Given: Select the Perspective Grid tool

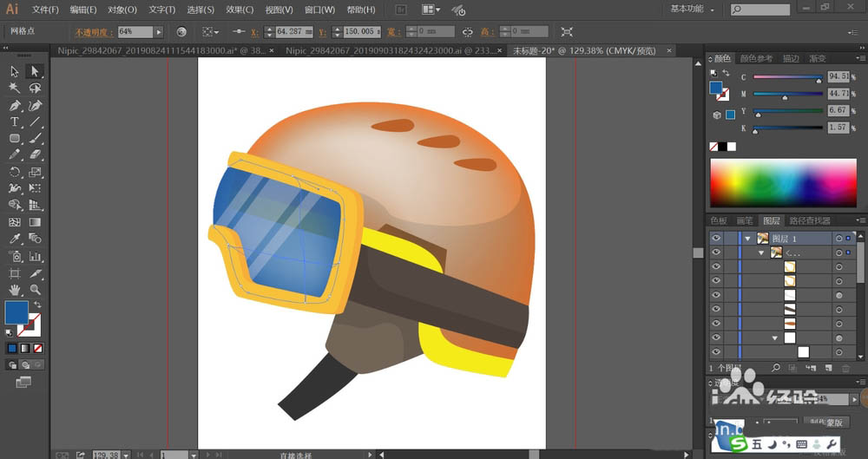Looking at the screenshot, I should pyautogui.click(x=35, y=206).
